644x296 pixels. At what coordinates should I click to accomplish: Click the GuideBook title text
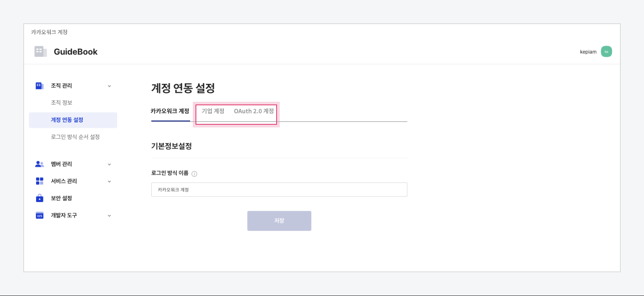point(76,52)
